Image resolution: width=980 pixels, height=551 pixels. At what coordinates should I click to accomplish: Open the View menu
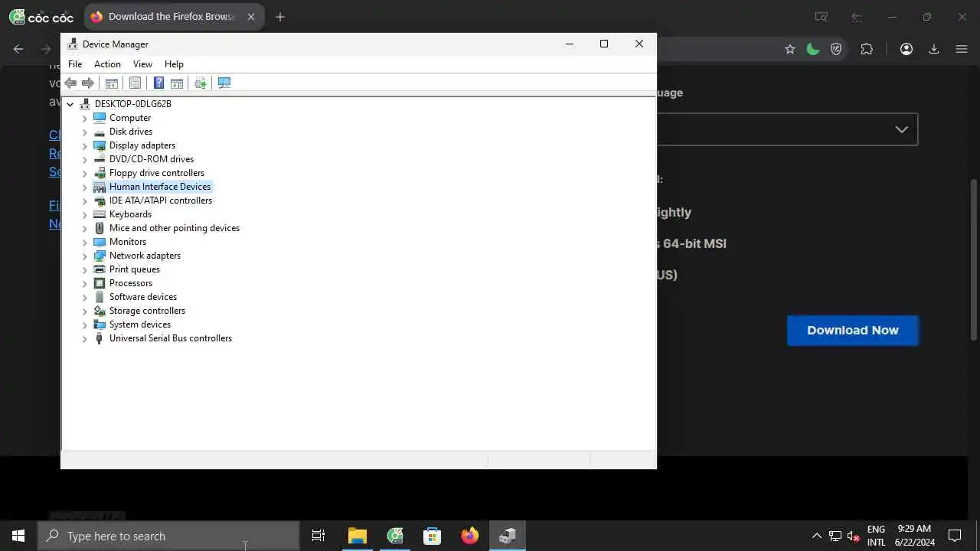click(142, 64)
